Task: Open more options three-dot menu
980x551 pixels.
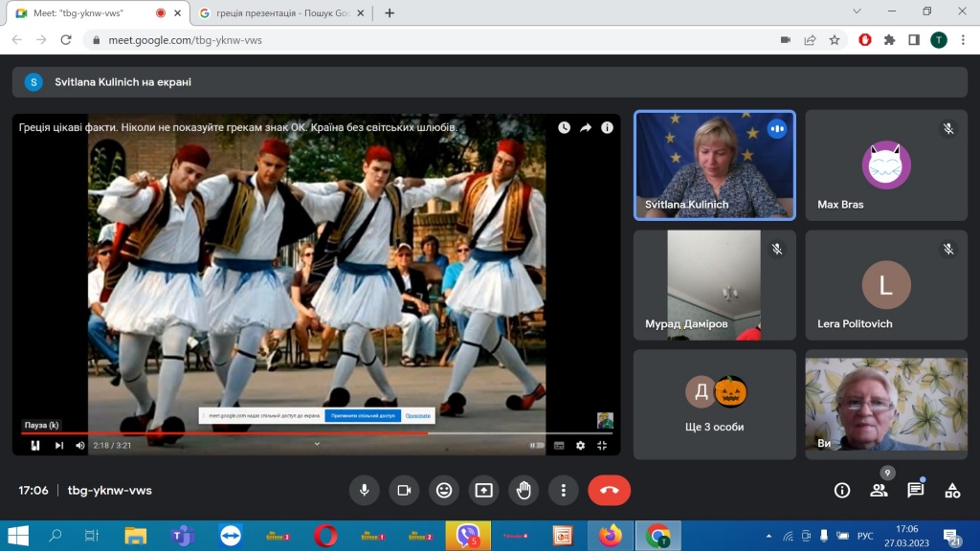Action: (564, 491)
